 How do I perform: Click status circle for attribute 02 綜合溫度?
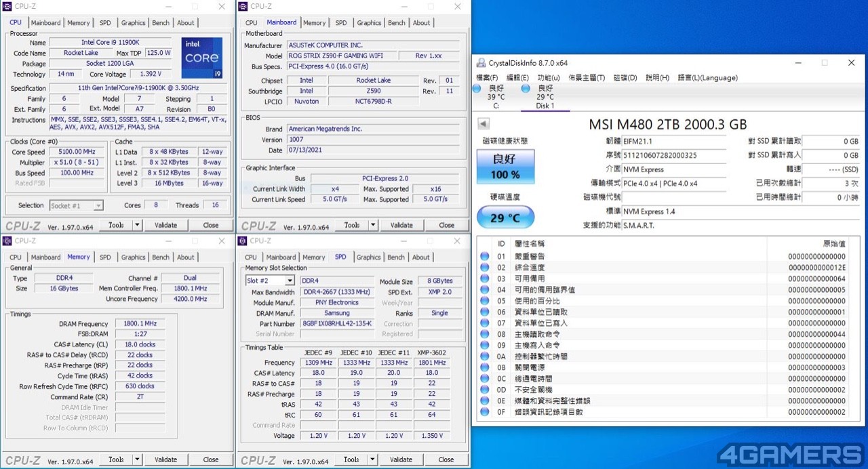485,267
